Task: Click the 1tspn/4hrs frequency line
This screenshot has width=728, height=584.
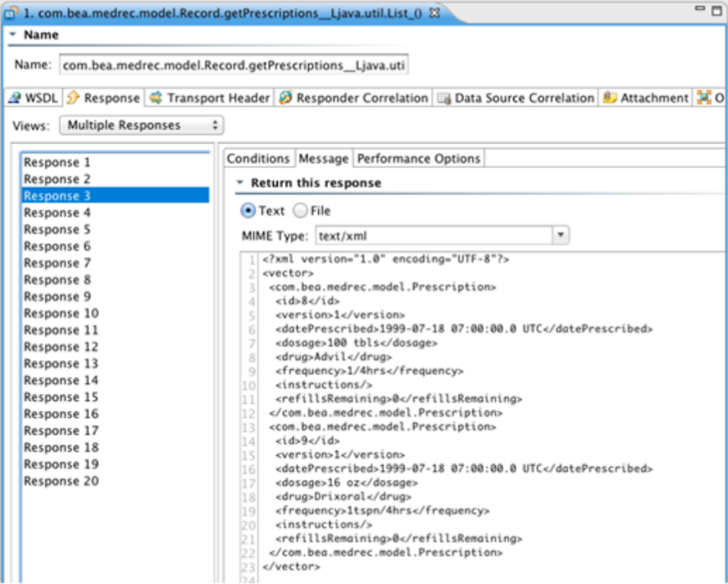Action: click(x=382, y=511)
